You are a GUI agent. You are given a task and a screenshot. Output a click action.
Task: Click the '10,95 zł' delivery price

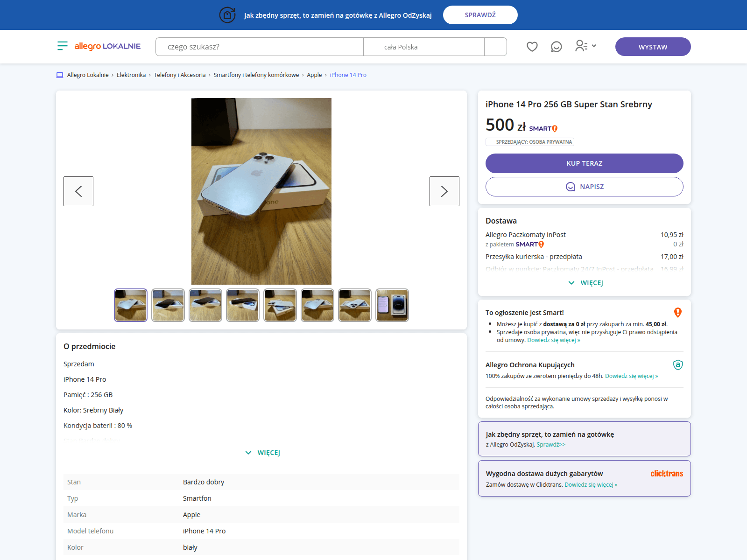(x=672, y=235)
